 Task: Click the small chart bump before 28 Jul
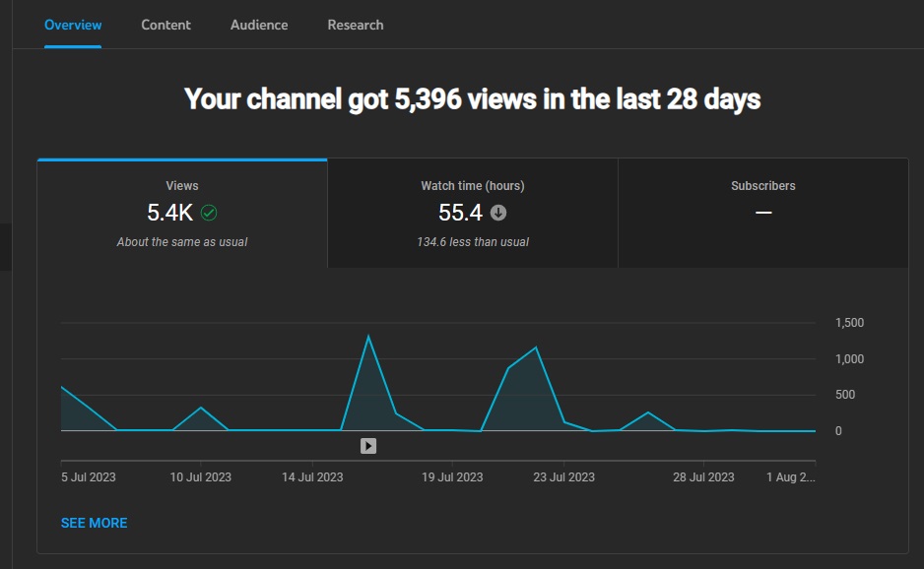[x=647, y=412]
